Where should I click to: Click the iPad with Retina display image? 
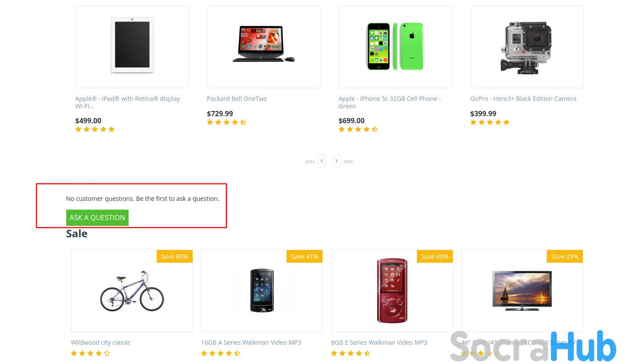pos(132,46)
